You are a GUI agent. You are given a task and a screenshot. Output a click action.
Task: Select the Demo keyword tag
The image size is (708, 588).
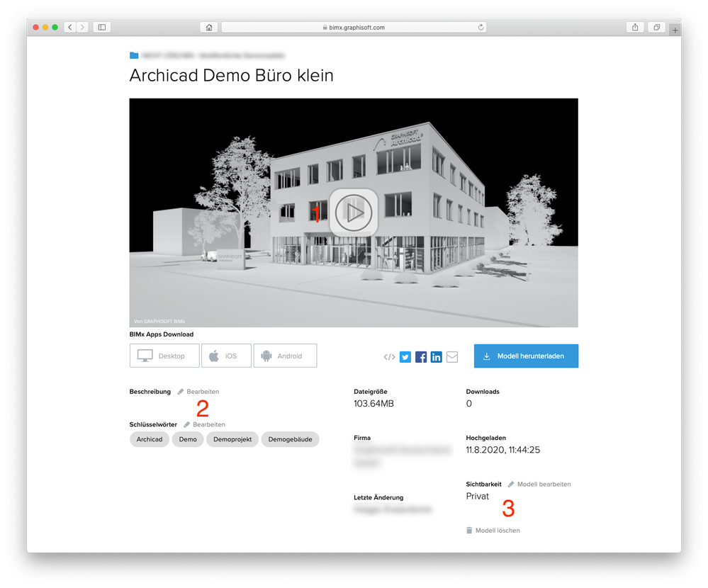coord(188,439)
